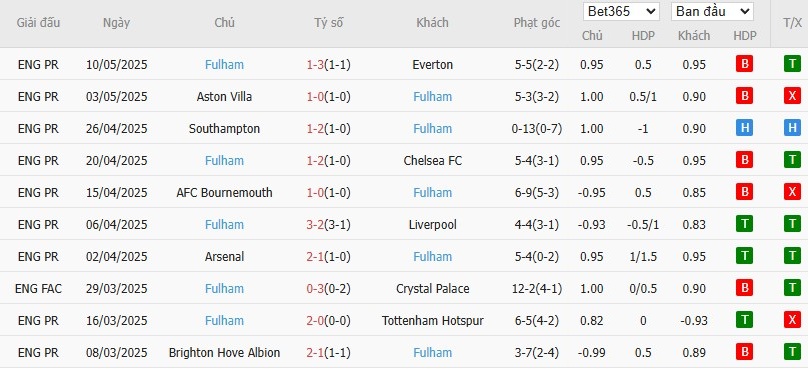This screenshot has width=808, height=369.
Task: Open the Fulham away link in Aston Villa row
Action: [x=432, y=97]
